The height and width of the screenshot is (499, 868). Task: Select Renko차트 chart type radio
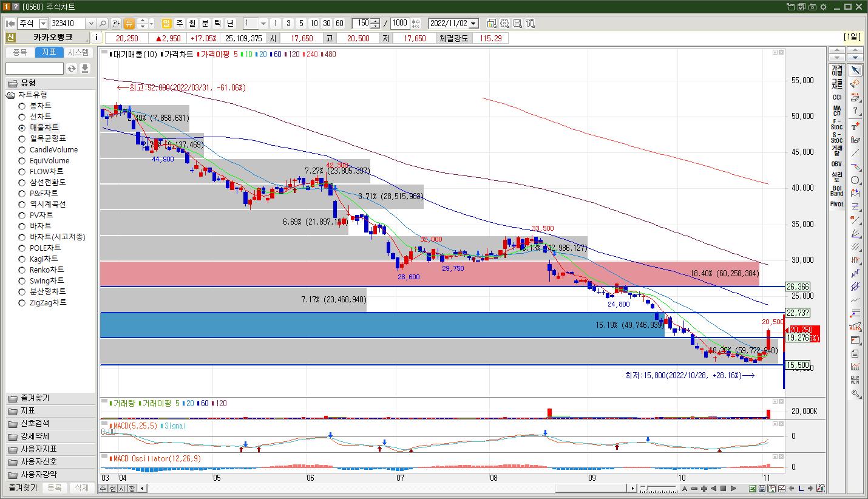click(x=22, y=270)
